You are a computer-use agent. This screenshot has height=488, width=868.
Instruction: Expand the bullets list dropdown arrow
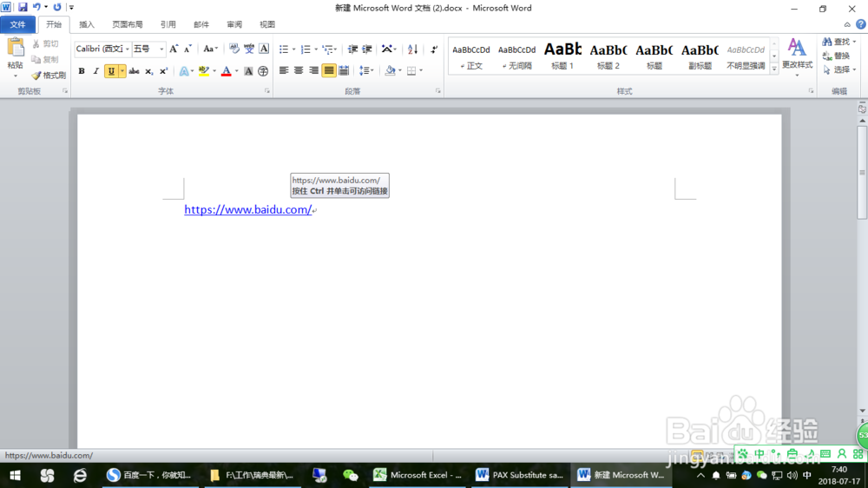coord(294,49)
